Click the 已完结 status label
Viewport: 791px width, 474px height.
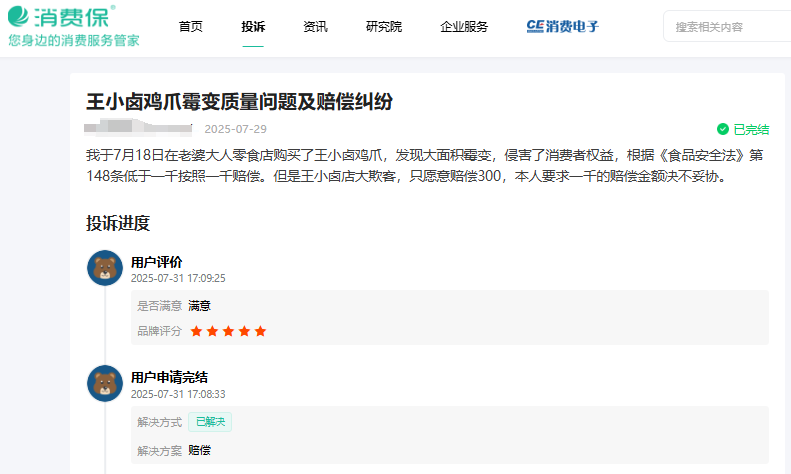(x=751, y=130)
